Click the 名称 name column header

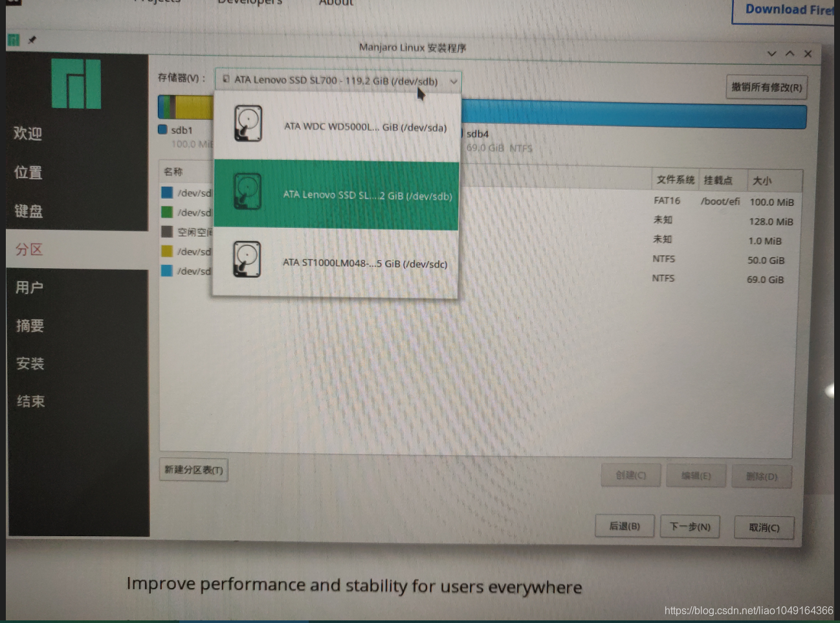point(173,172)
